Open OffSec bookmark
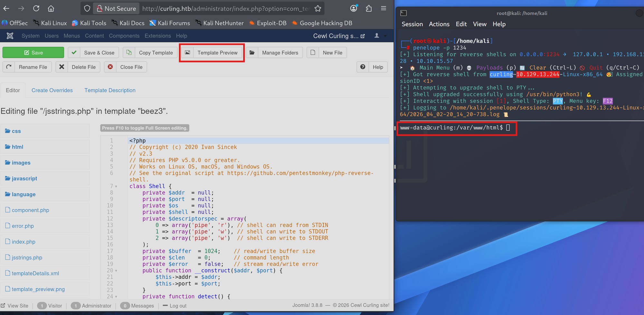 pos(15,23)
